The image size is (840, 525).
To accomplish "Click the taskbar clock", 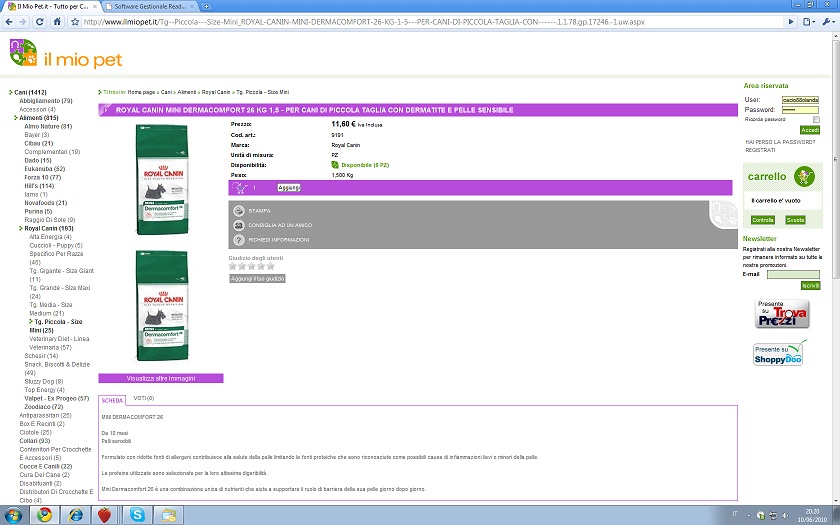I will point(812,515).
